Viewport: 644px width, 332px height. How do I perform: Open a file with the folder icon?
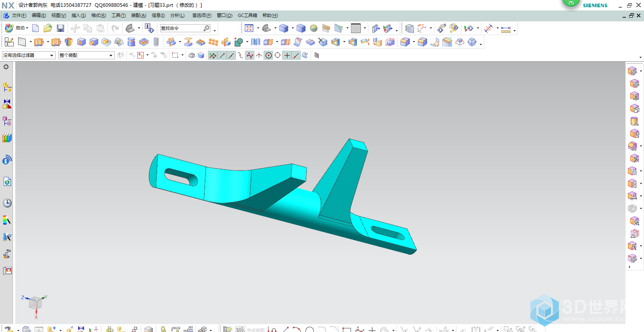48,28
